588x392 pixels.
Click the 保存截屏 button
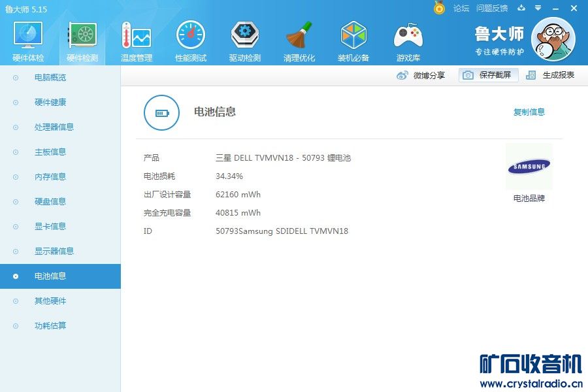tap(488, 75)
